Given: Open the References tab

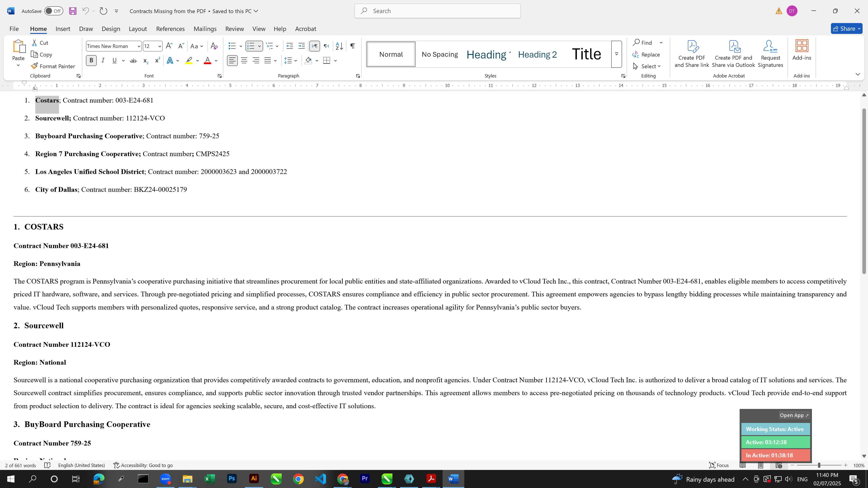Looking at the screenshot, I should click(170, 29).
